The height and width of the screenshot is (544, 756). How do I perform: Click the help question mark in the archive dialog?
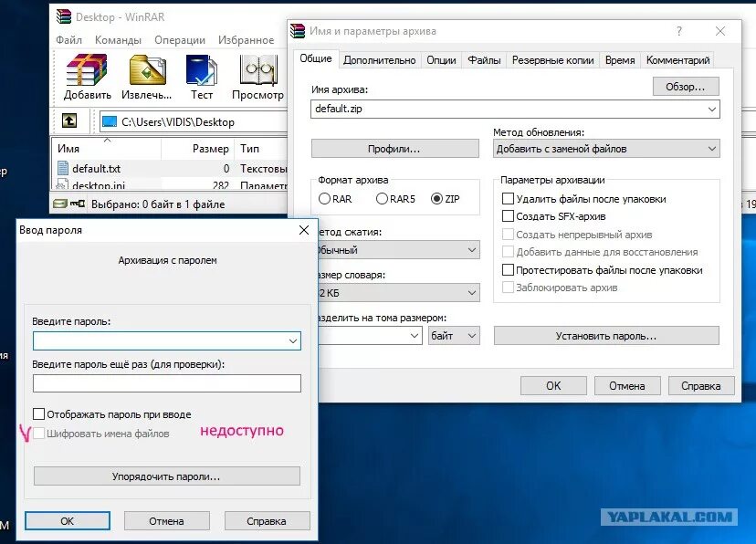[679, 31]
